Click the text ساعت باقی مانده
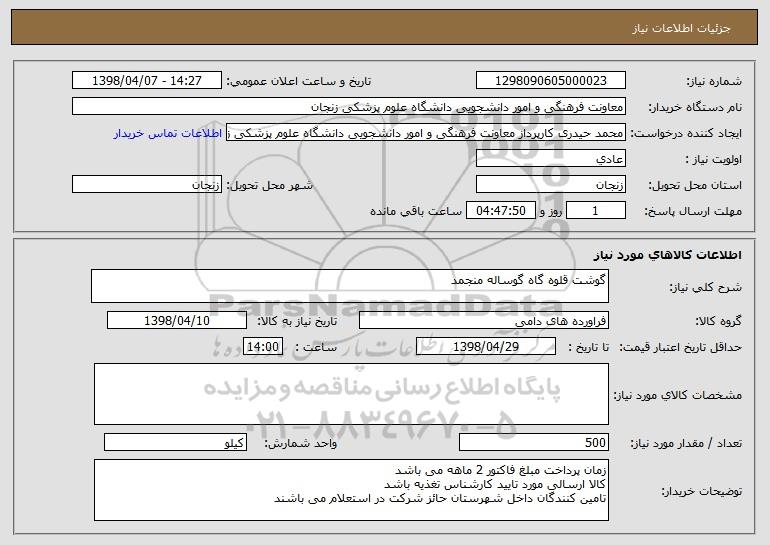770x545 pixels. click(416, 211)
